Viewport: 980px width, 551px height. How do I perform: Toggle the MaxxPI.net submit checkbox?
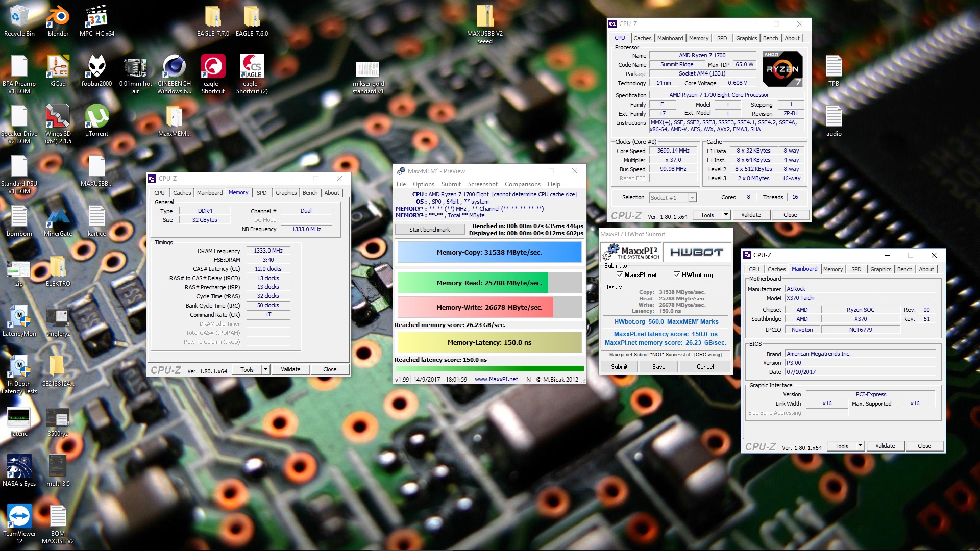[620, 275]
